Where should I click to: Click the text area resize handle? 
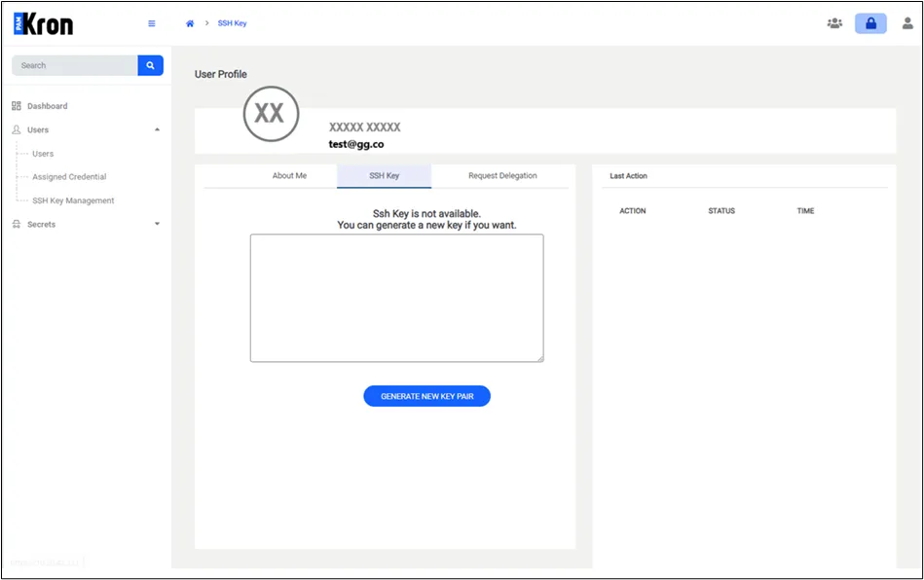pos(539,358)
